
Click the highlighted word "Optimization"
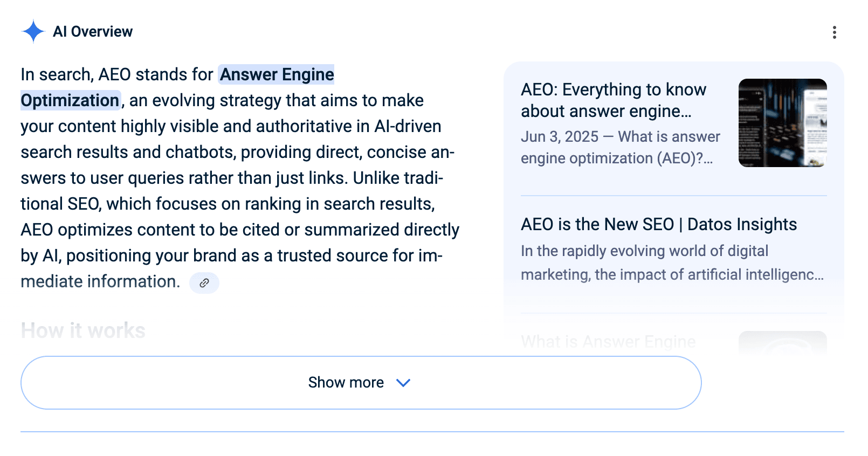[x=70, y=100]
